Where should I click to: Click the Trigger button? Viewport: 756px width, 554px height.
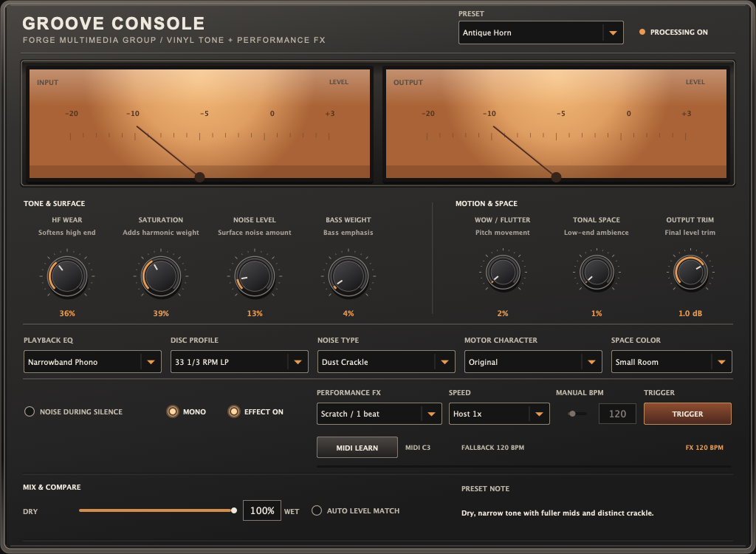click(x=687, y=414)
